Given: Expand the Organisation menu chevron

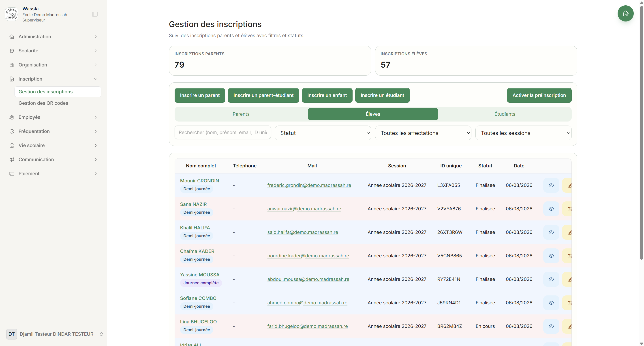Looking at the screenshot, I should (96, 65).
